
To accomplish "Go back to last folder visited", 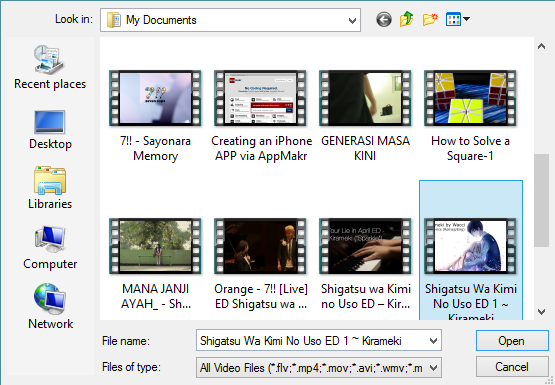I will pyautogui.click(x=384, y=19).
